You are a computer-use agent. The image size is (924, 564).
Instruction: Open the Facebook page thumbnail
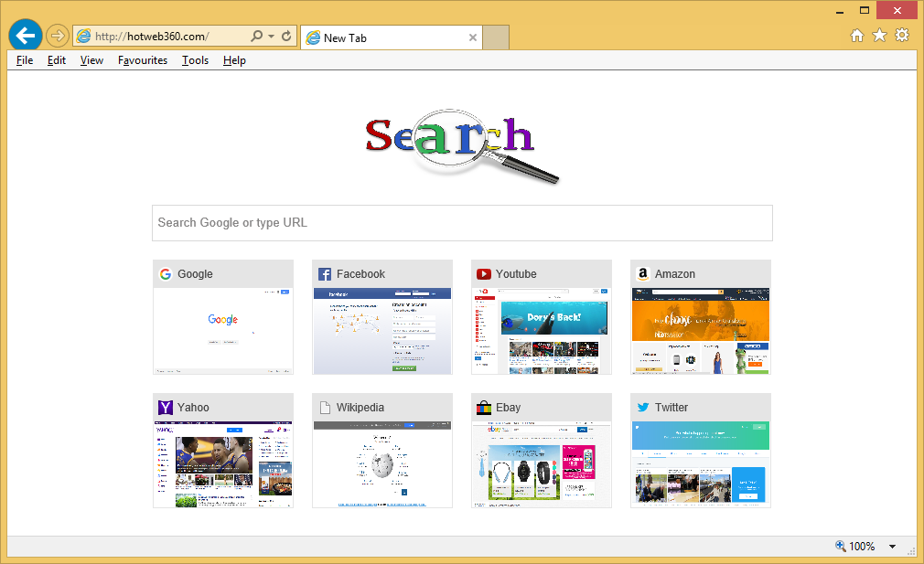[382, 331]
